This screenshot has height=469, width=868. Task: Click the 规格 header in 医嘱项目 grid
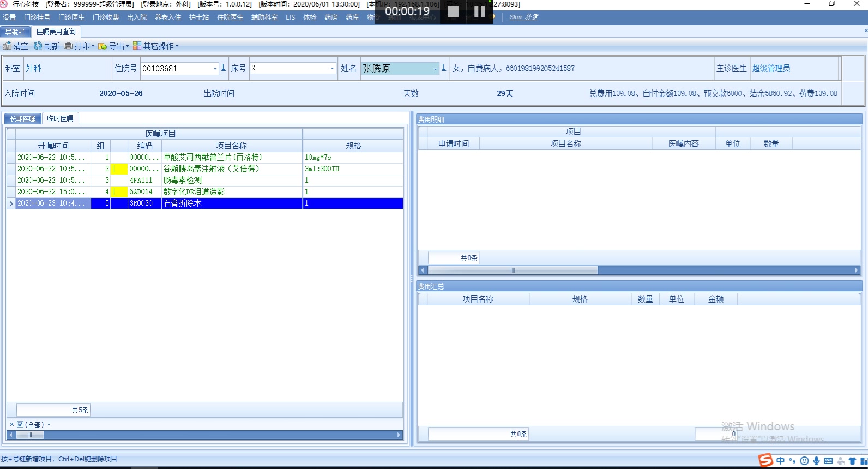(x=353, y=146)
